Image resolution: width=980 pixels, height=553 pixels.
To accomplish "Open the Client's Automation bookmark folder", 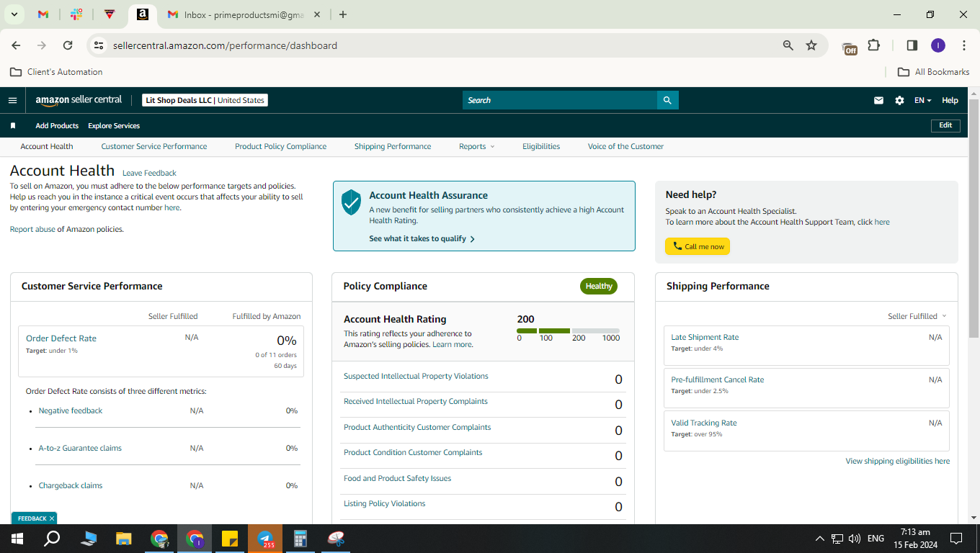I will (56, 72).
